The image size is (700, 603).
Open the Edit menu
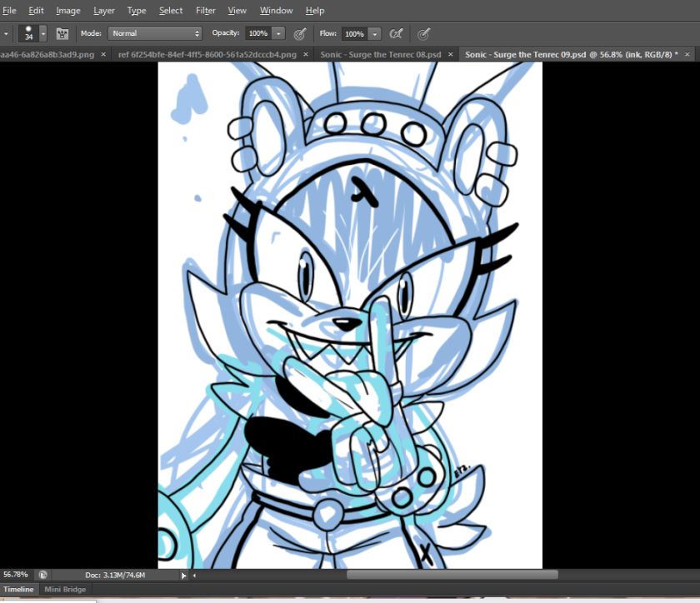tap(36, 10)
